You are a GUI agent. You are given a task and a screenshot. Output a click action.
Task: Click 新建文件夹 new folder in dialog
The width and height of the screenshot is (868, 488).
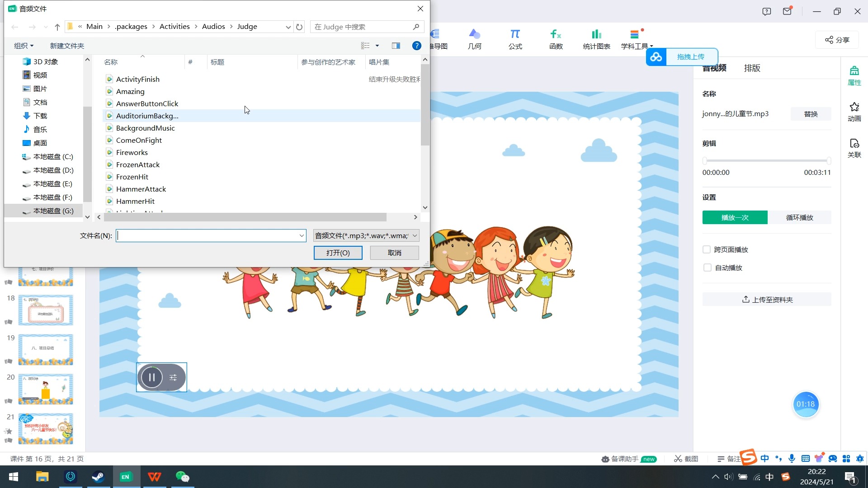pos(67,46)
